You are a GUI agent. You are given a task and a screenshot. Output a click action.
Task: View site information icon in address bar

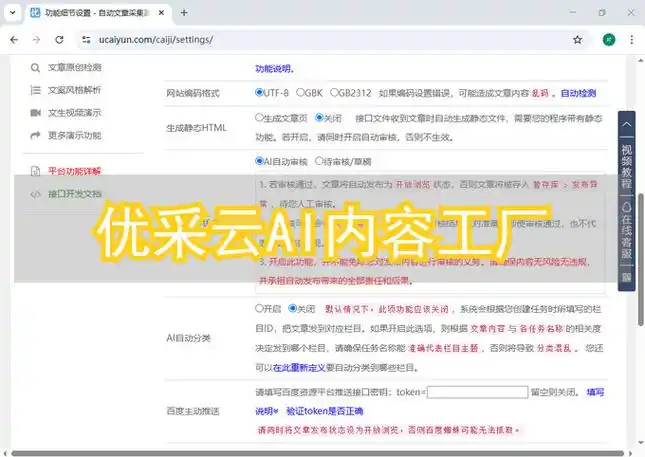pos(86,39)
